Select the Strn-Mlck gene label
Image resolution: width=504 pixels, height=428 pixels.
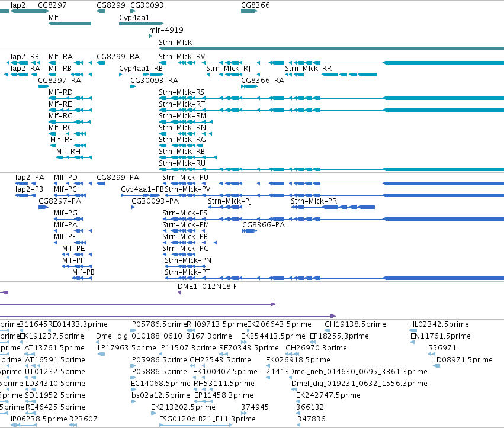coord(175,43)
